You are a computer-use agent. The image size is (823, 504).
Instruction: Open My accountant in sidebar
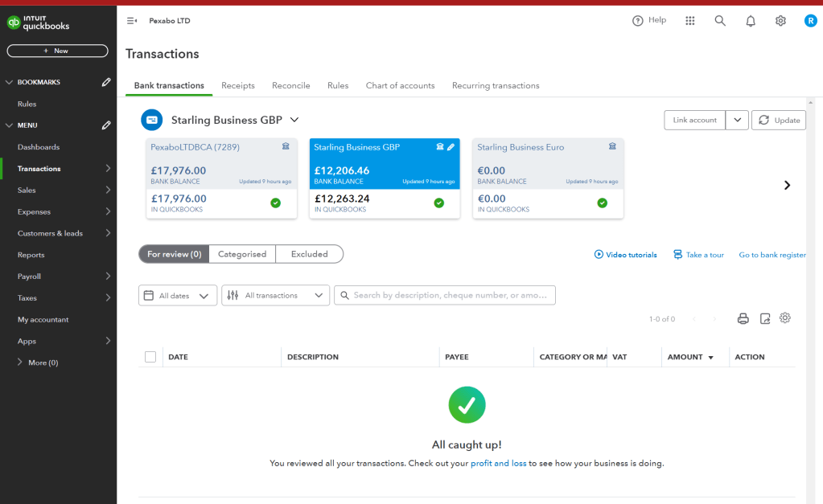43,319
